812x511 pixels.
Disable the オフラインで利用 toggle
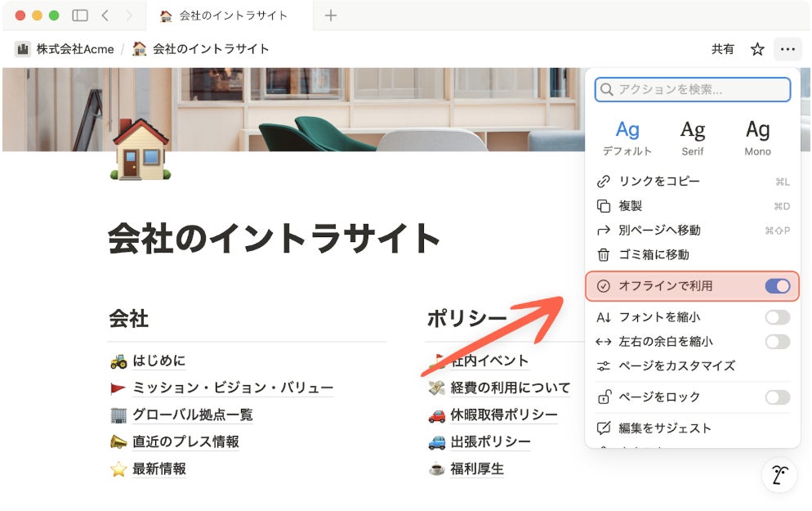pos(778,285)
